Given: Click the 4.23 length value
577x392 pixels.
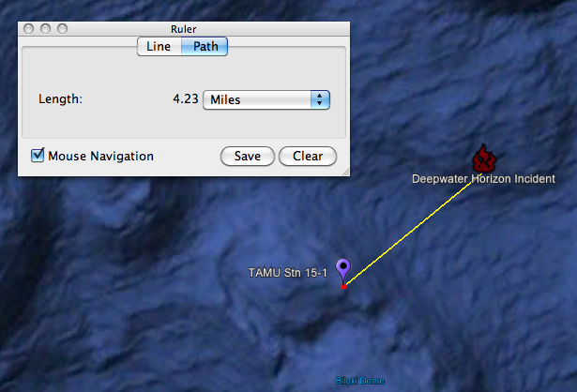Looking at the screenshot, I should [x=186, y=98].
